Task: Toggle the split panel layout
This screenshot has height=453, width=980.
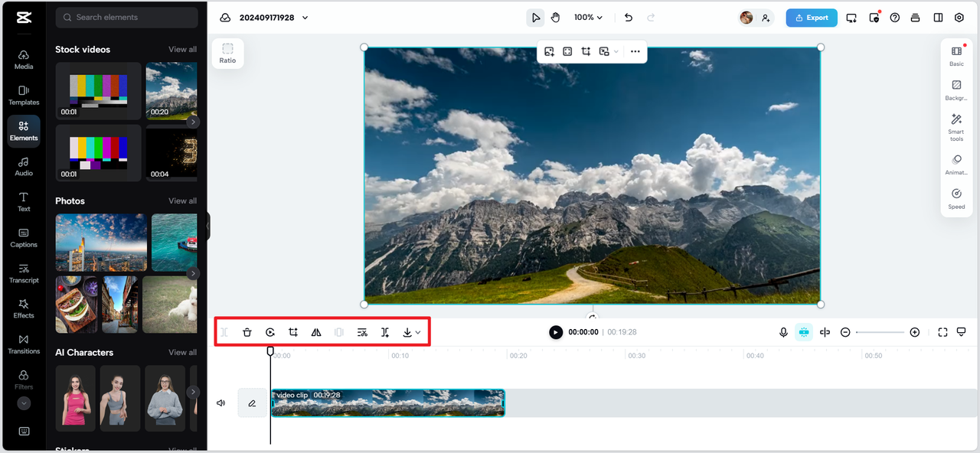Action: pyautogui.click(x=938, y=18)
